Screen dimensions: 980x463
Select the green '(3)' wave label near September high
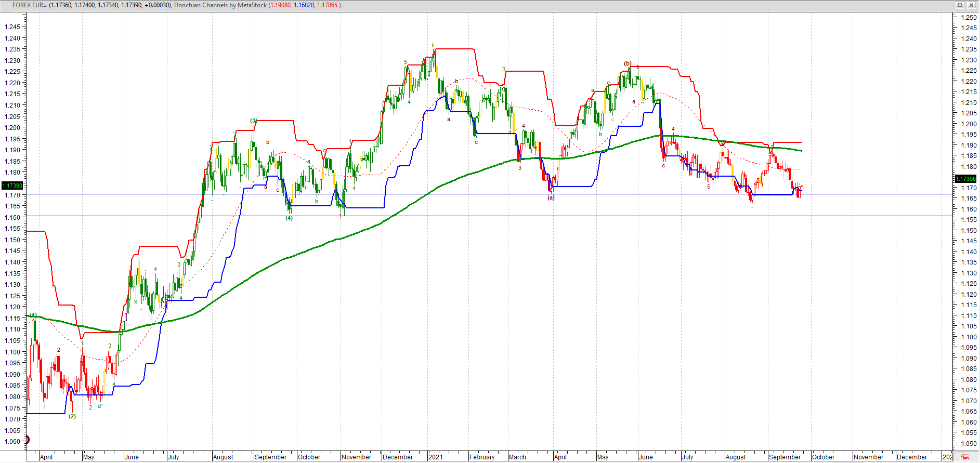coord(254,121)
